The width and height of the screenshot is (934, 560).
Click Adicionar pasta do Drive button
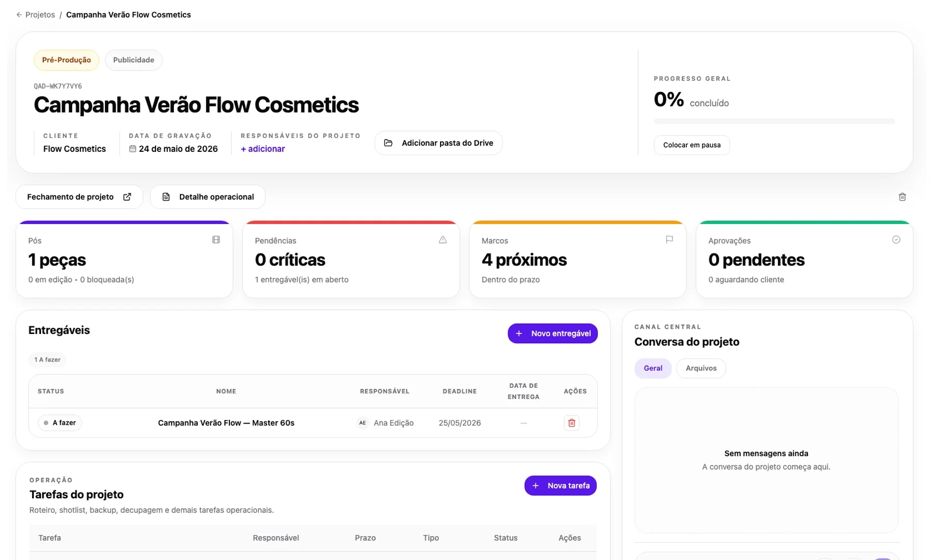pos(438,143)
